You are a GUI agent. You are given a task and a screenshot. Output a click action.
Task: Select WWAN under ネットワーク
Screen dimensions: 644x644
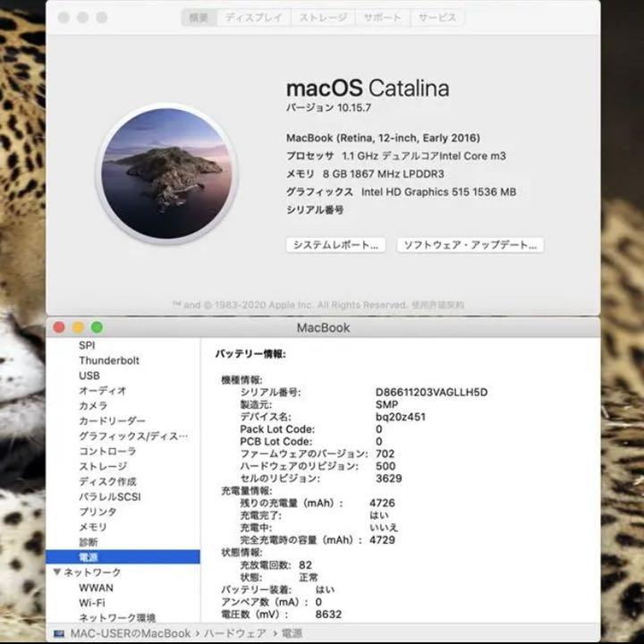click(x=96, y=588)
